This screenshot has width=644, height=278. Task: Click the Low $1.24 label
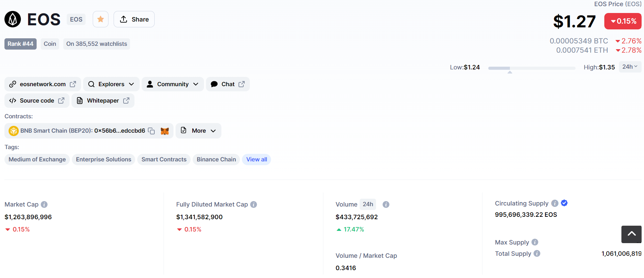click(x=465, y=67)
